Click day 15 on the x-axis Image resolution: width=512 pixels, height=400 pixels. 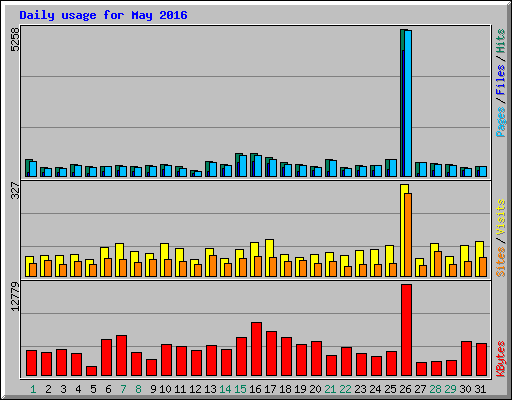pos(240,389)
